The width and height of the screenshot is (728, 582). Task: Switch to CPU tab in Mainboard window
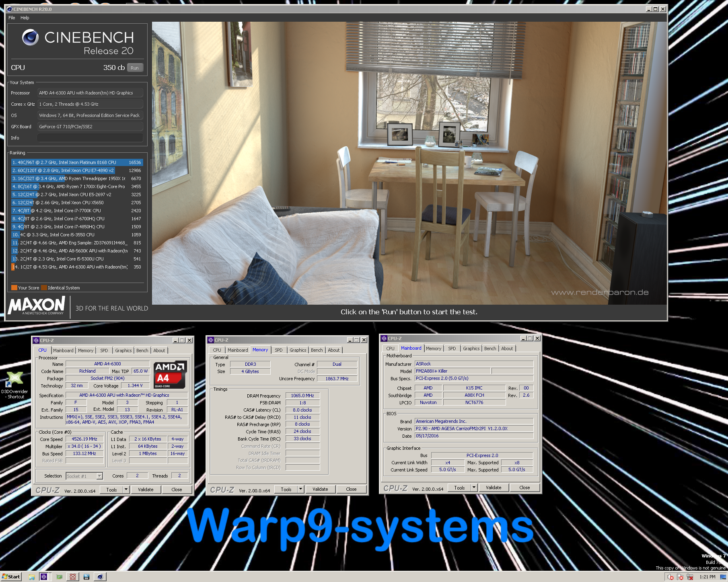click(x=390, y=348)
